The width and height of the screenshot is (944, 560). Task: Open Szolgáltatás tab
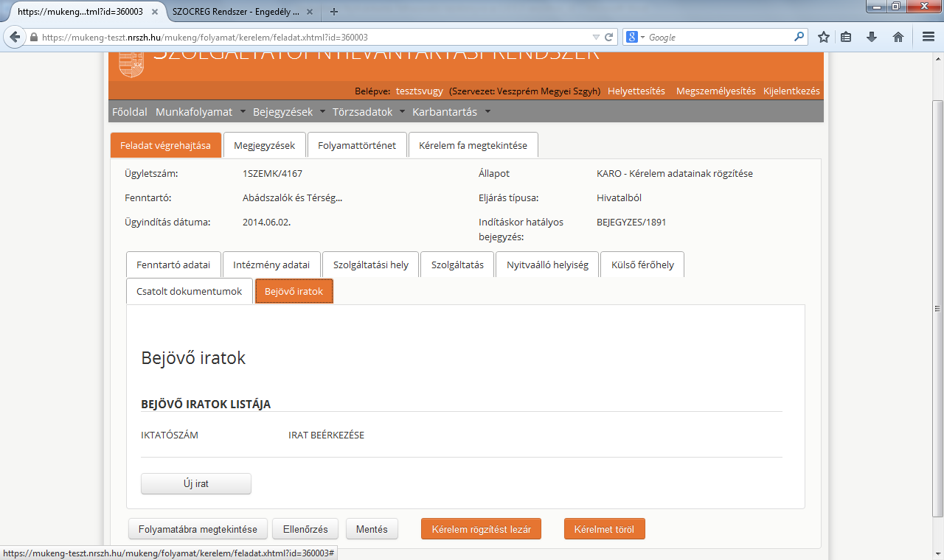point(457,265)
